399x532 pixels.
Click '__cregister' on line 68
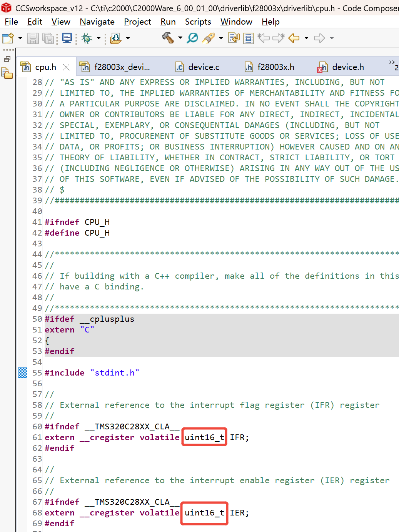click(107, 513)
